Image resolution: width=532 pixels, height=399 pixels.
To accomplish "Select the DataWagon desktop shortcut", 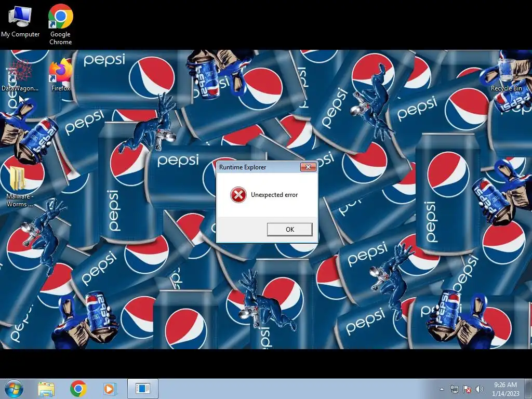I will pos(20,75).
